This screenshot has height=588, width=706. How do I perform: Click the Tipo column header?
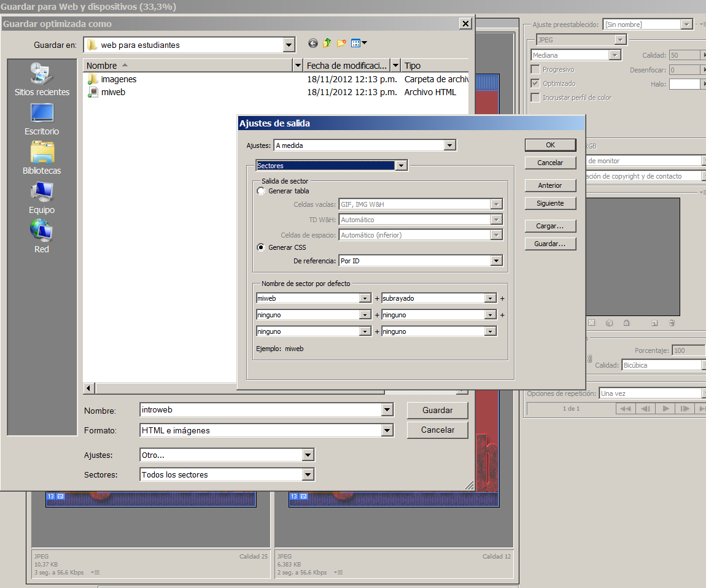433,65
